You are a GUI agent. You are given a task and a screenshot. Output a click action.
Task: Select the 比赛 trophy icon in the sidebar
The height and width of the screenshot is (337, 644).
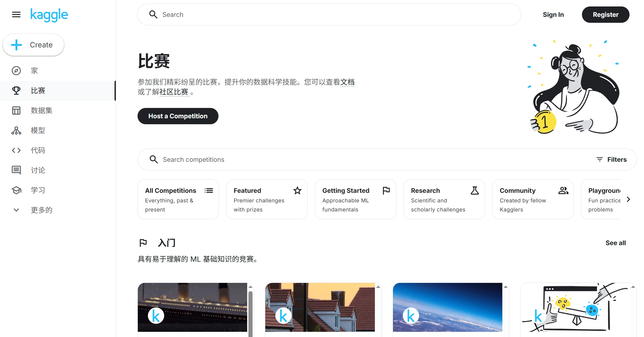pos(16,90)
